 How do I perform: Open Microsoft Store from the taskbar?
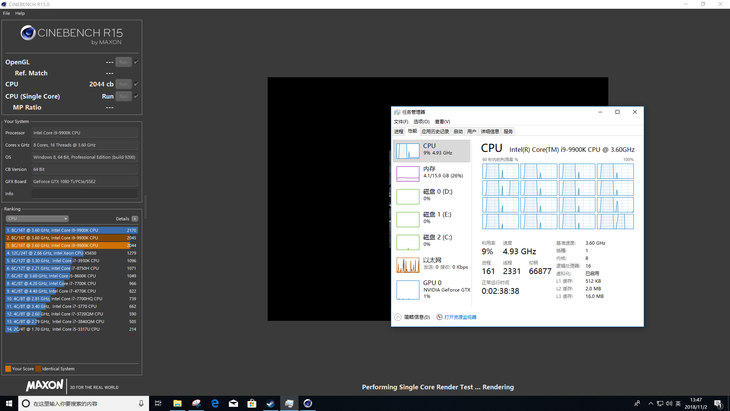click(x=252, y=404)
